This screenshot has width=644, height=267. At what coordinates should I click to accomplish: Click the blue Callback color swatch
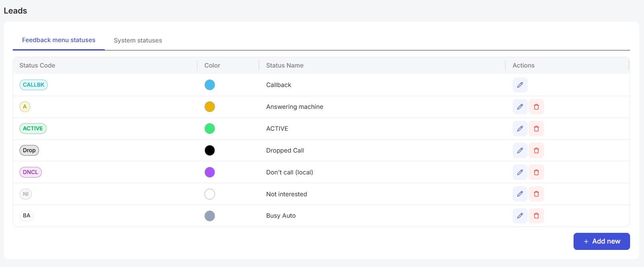210,85
